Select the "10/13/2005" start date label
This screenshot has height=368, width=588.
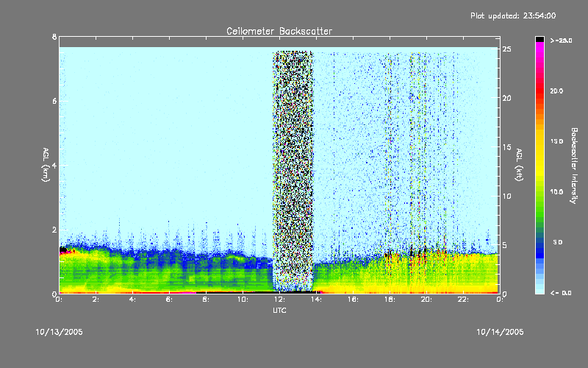tap(59, 332)
